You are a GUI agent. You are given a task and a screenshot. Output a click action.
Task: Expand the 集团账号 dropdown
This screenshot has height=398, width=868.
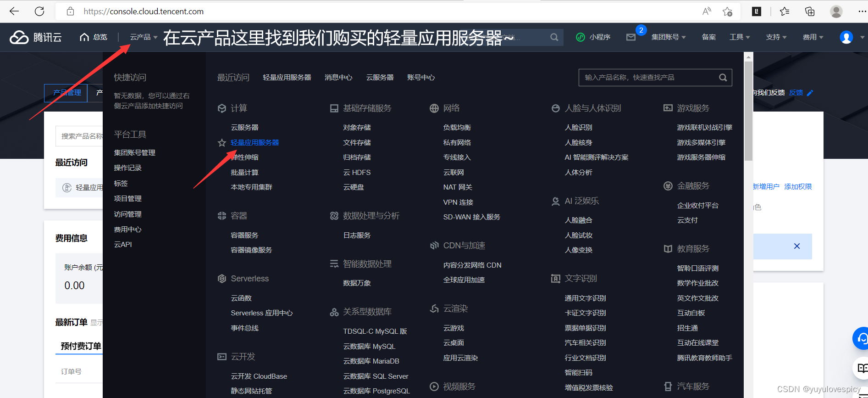669,37
